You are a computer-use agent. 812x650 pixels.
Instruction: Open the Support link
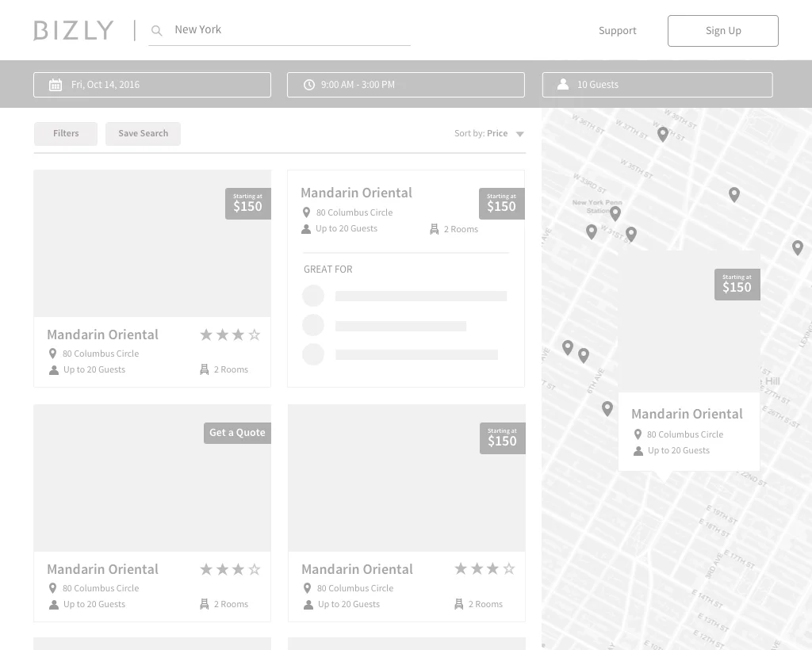(x=617, y=31)
